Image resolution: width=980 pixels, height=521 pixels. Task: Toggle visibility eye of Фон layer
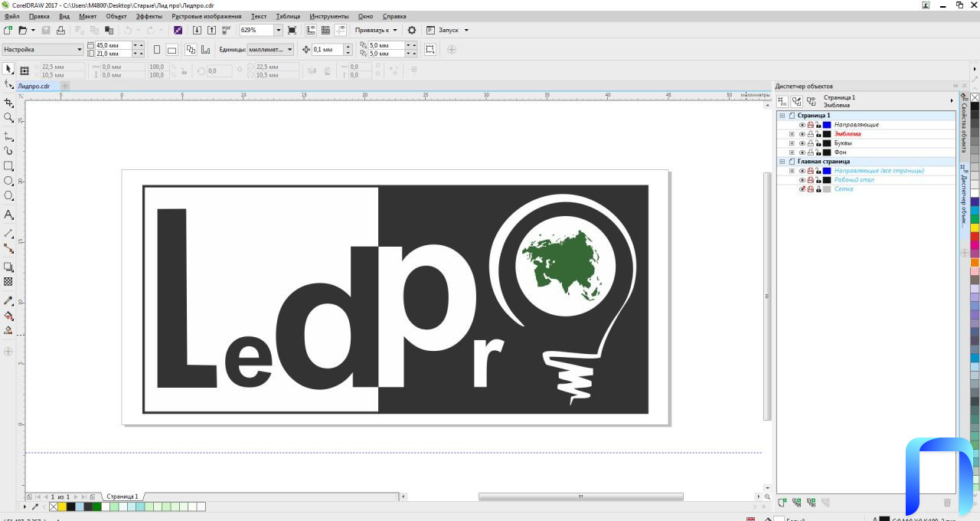(802, 152)
